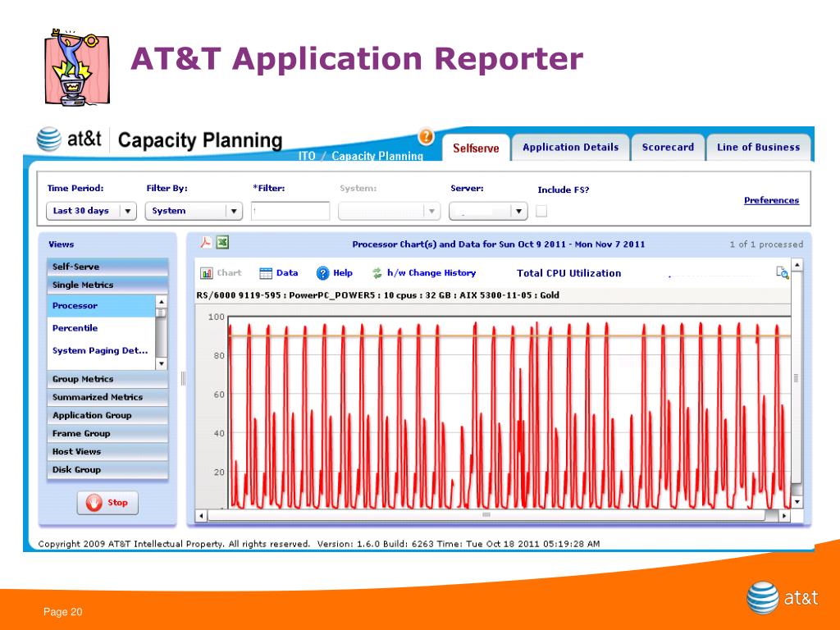Click the AT&T globe logo in header
Screen dimensions: 840x630
48,139
